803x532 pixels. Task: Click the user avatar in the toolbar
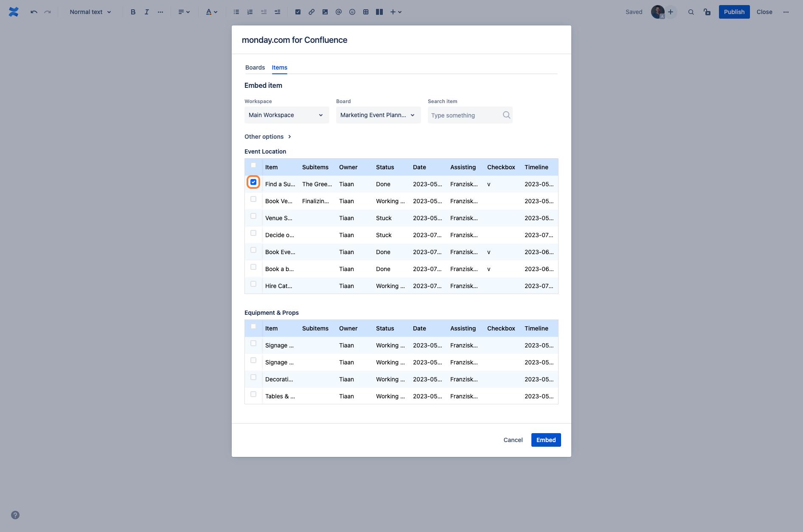click(x=658, y=12)
